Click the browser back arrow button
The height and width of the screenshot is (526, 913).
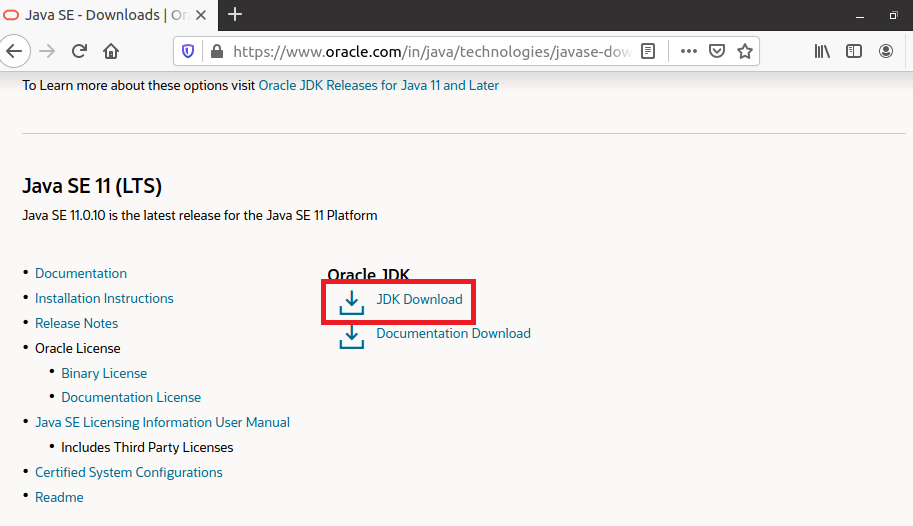click(x=14, y=51)
